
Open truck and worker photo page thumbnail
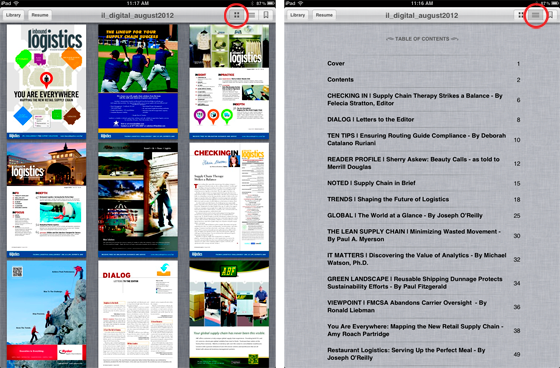click(x=138, y=200)
